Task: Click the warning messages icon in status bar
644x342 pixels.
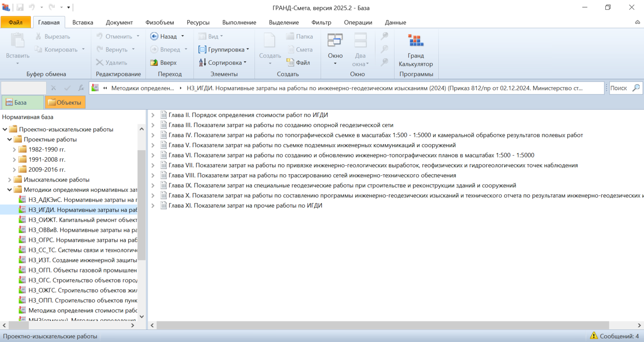Action: point(594,336)
